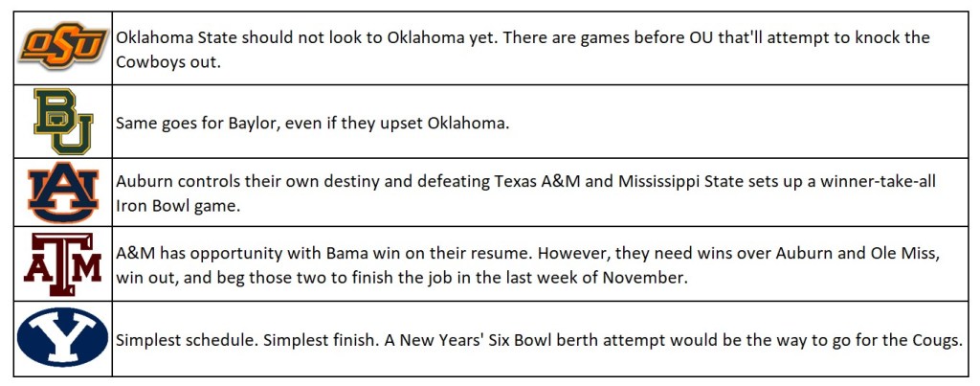The width and height of the screenshot is (980, 386).
Task: Select the BYU oval Y logo
Action: coord(63,339)
